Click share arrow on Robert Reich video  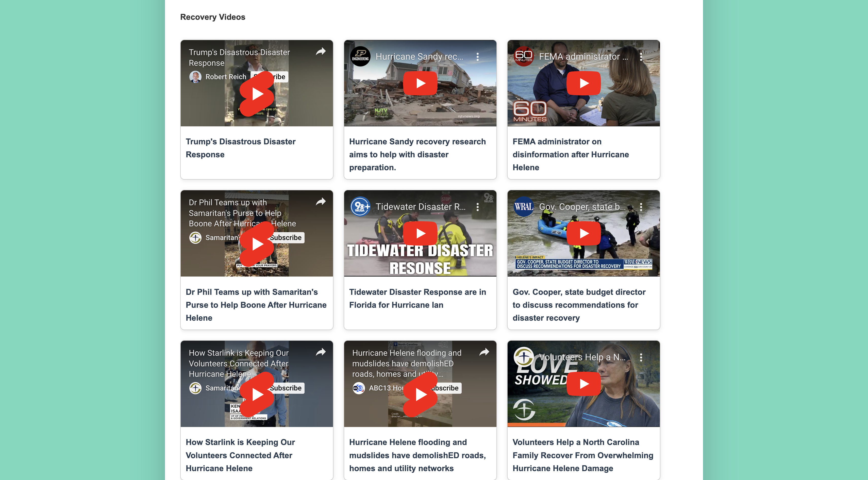321,52
